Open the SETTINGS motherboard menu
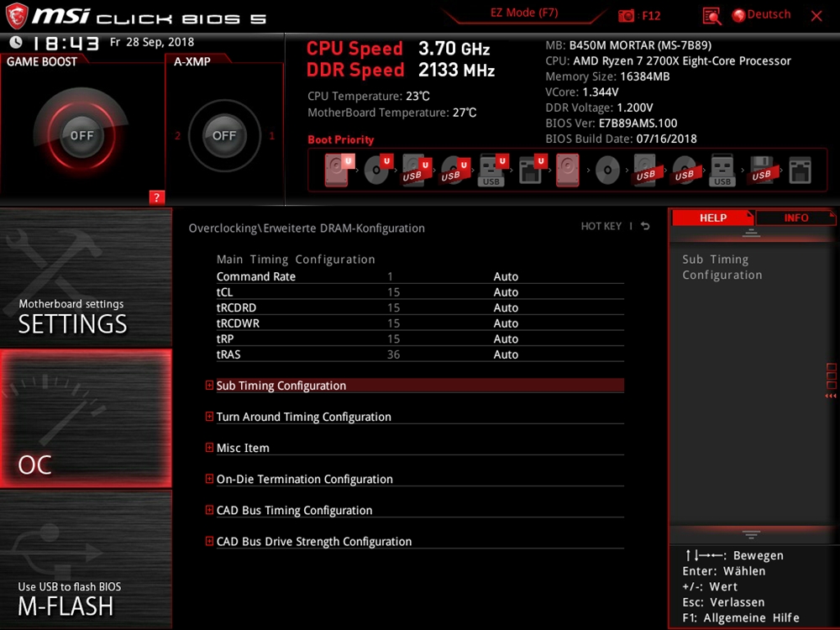Screen dimensions: 840x630 point(86,277)
